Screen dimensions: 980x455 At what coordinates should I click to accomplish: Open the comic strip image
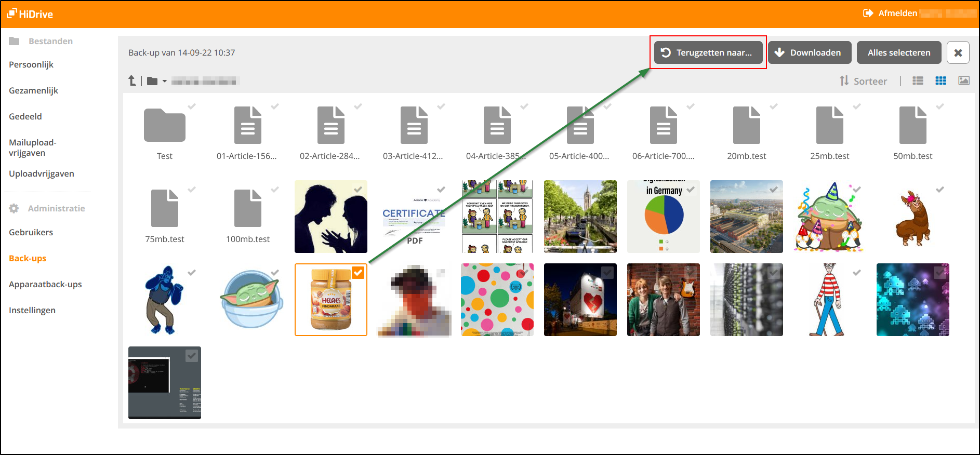[x=497, y=217]
